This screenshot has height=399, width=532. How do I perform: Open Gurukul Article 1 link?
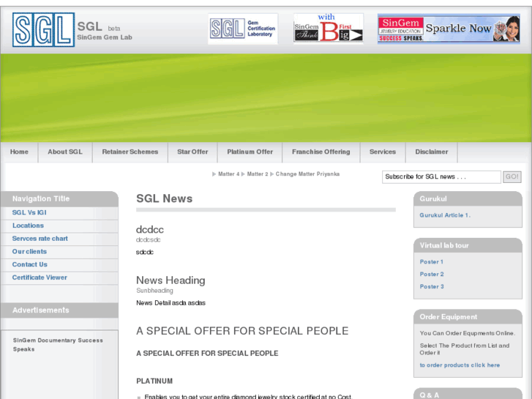(445, 215)
